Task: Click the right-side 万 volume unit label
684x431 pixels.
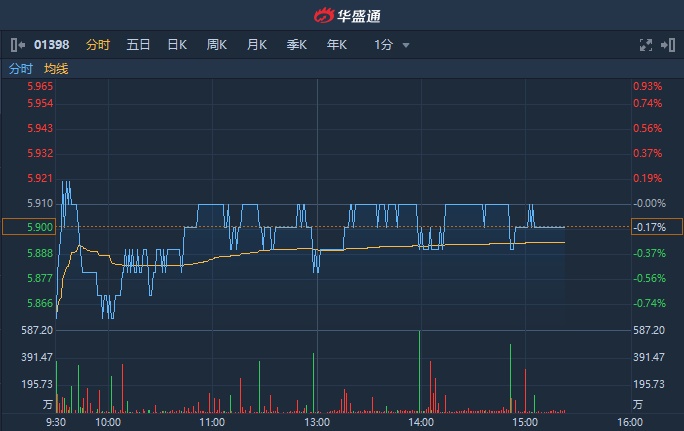Action: (x=638, y=404)
